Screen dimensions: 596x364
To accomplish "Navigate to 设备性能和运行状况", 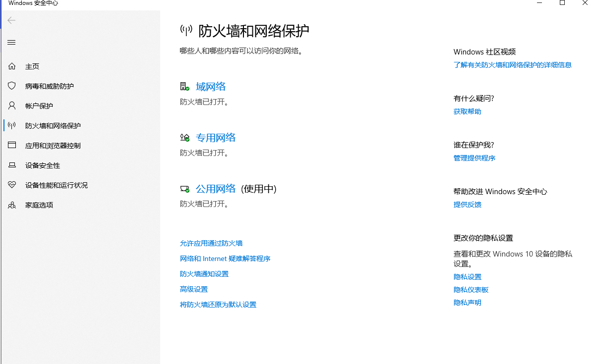I will [57, 185].
